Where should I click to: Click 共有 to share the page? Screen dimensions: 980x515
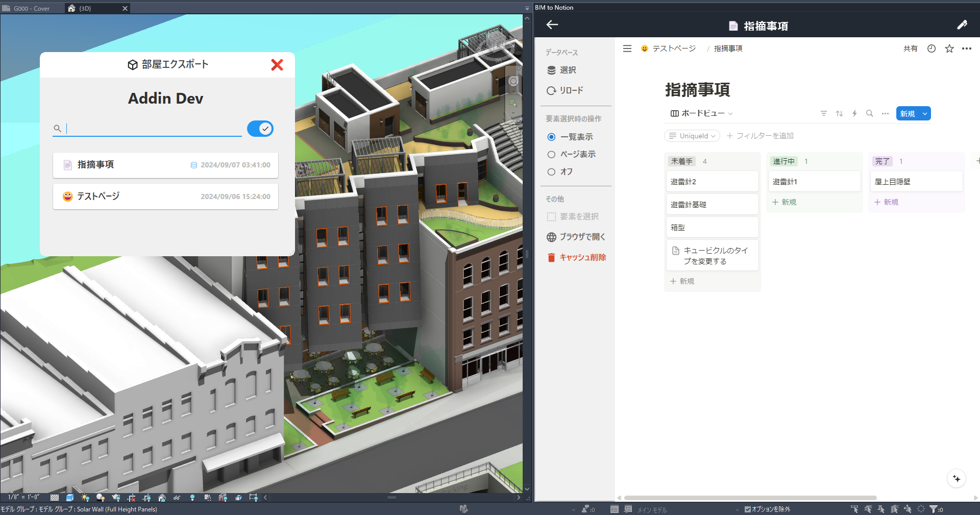(911, 48)
